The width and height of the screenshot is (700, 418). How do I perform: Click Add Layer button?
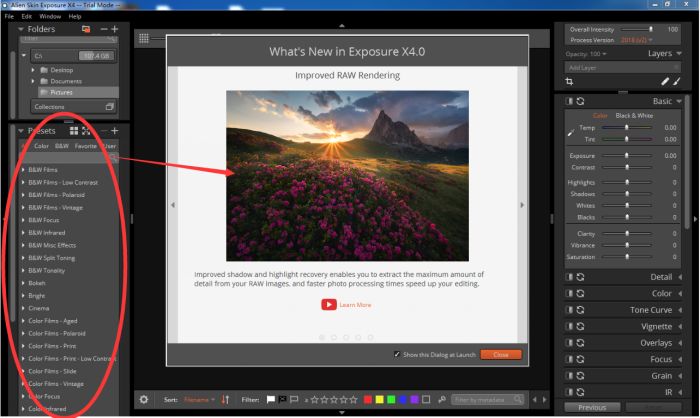click(622, 67)
